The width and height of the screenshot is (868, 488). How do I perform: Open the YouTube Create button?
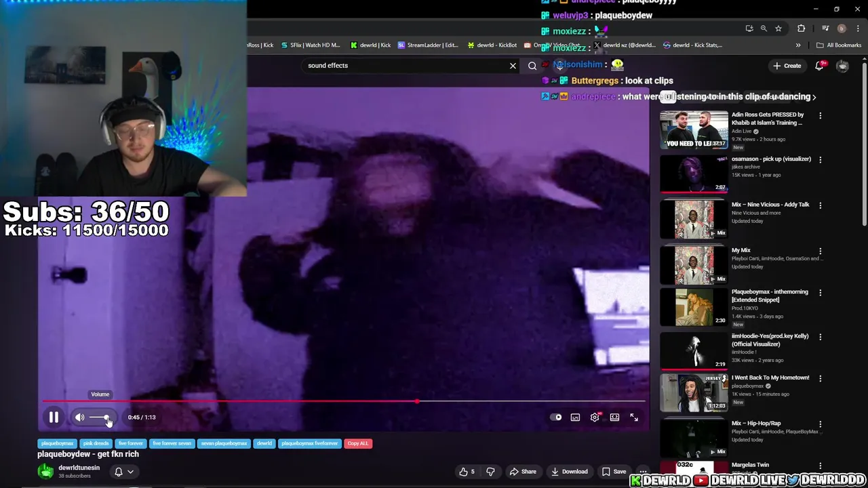click(787, 66)
